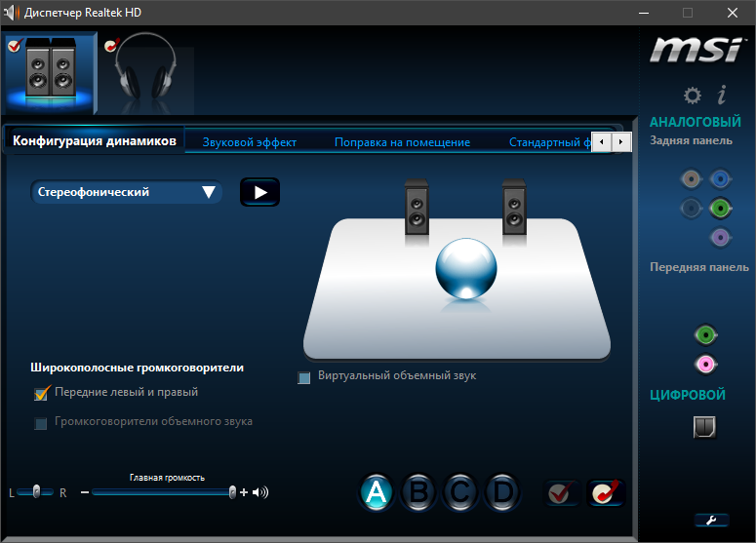Click the main volume slider handle

point(233,492)
